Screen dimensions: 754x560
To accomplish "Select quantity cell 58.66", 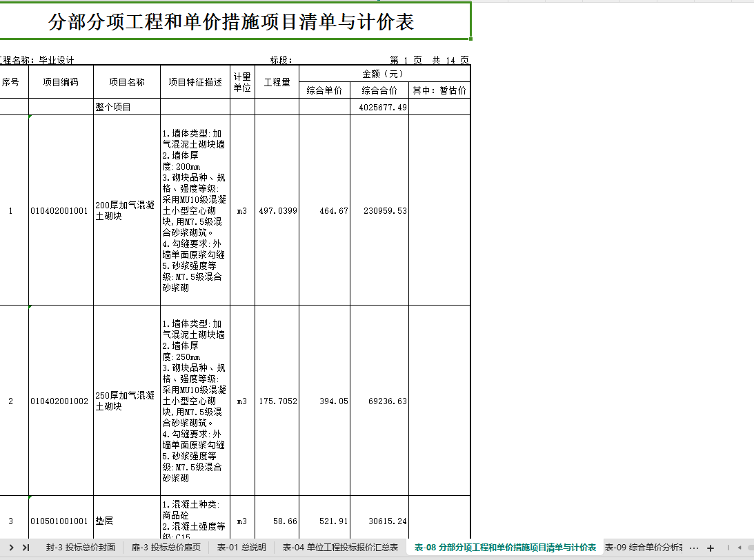I will pyautogui.click(x=277, y=518).
